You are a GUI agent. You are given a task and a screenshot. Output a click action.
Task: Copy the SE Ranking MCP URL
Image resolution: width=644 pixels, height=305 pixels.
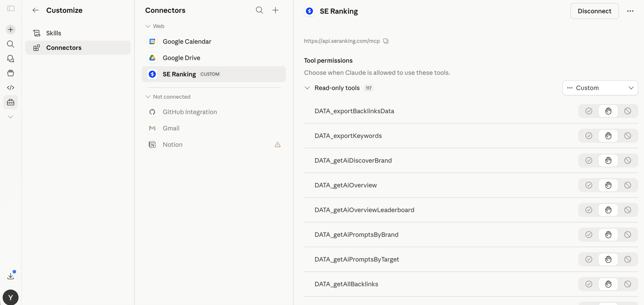[x=386, y=41]
